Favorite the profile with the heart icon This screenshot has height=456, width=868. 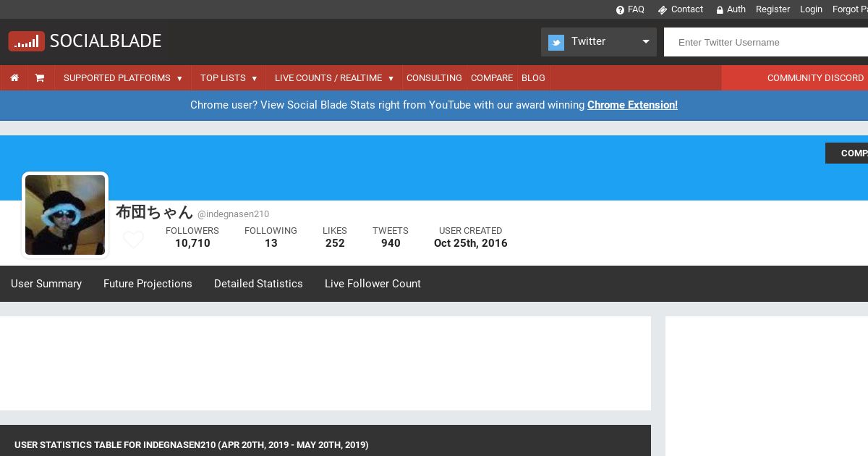(x=133, y=239)
